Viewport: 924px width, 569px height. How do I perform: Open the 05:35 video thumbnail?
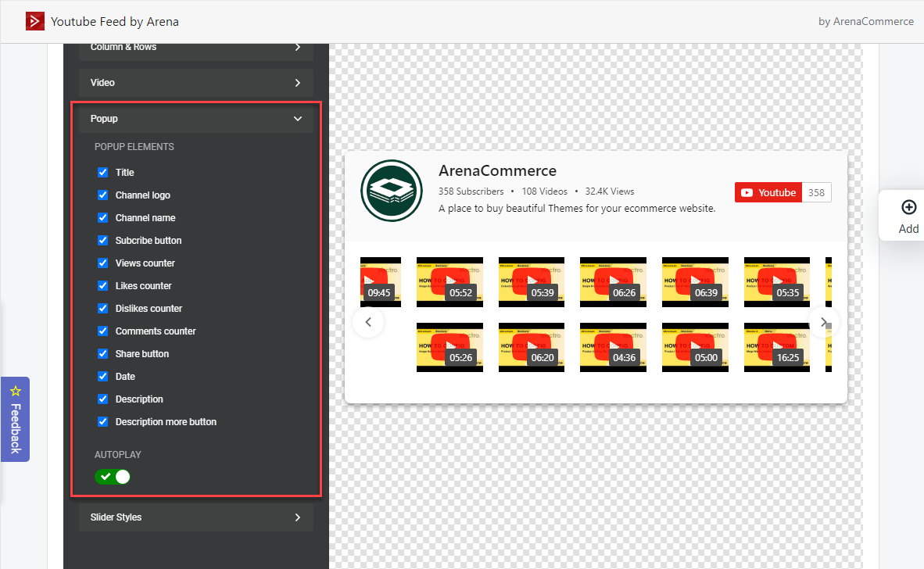(777, 282)
